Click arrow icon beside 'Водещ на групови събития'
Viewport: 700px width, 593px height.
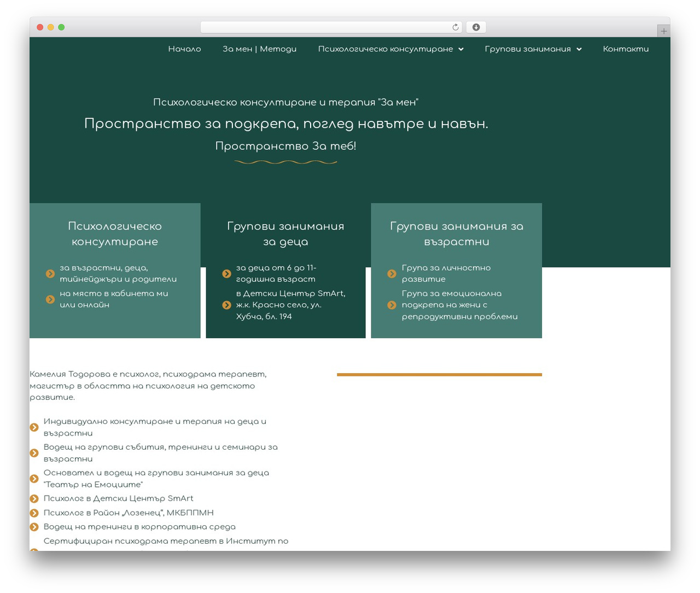34,453
